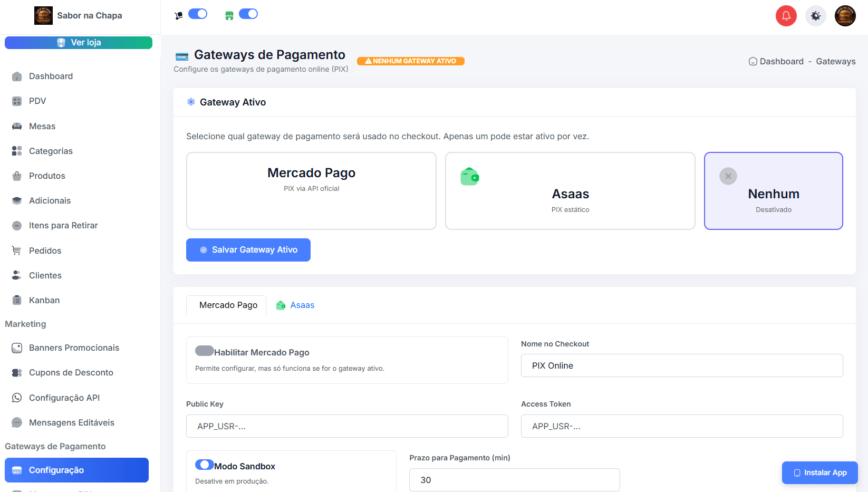Click the Gateways breadcrumb text
The width and height of the screenshot is (868, 492).
(836, 62)
